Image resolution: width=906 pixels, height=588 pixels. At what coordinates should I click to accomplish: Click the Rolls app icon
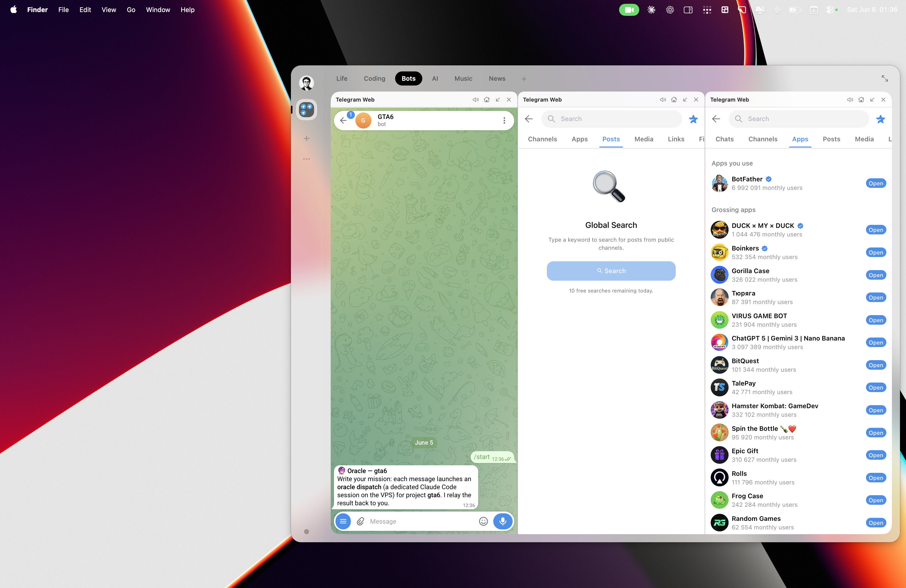click(x=720, y=478)
